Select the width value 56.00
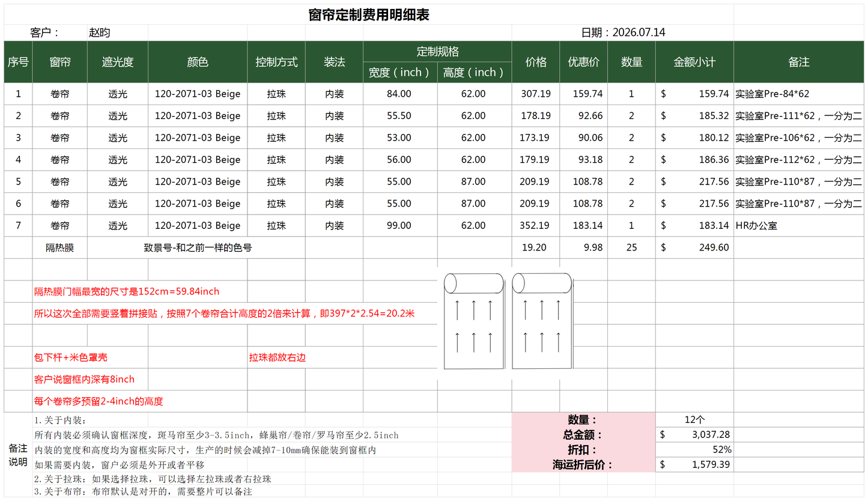 click(399, 160)
